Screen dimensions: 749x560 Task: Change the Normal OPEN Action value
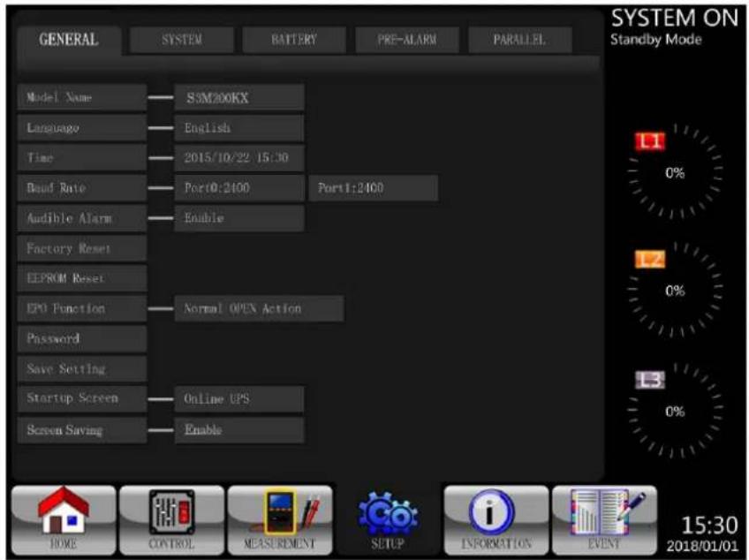(259, 308)
